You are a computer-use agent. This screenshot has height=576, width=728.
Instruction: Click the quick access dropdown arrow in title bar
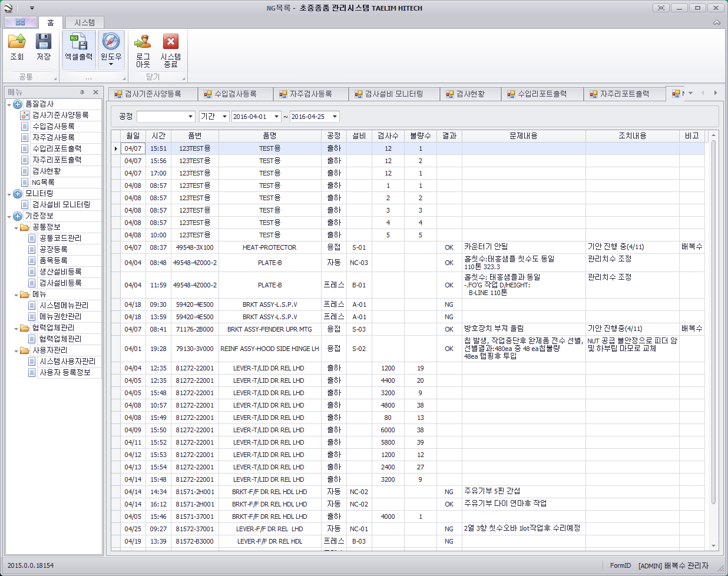32,8
